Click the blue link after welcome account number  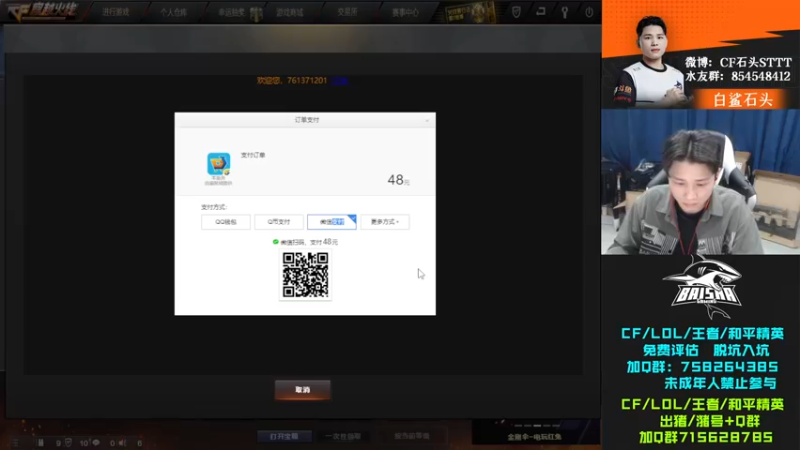coord(340,81)
